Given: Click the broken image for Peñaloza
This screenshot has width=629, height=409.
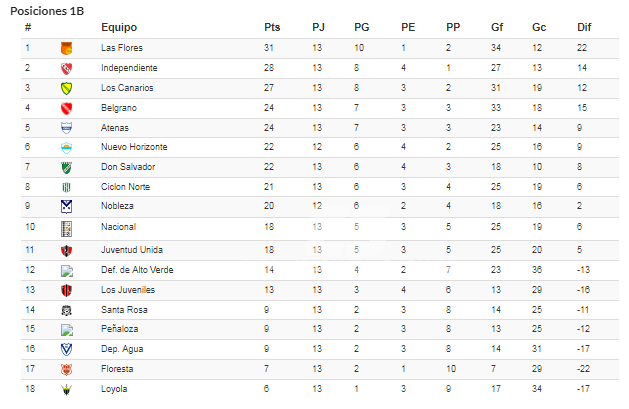Looking at the screenshot, I should coord(67,330).
